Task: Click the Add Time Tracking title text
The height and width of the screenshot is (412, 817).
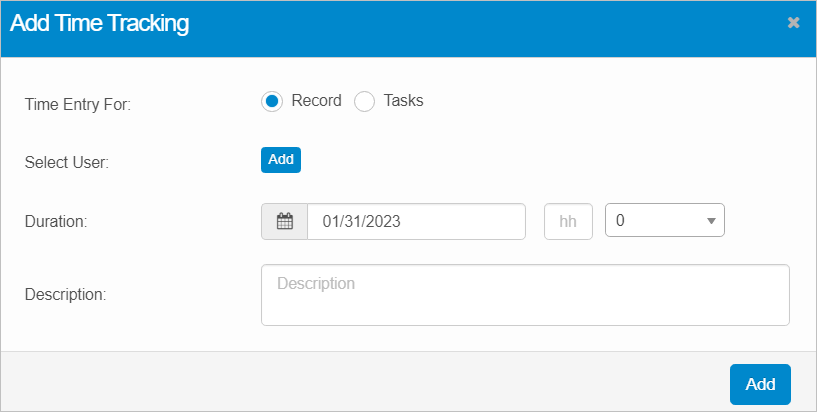Action: 99,24
